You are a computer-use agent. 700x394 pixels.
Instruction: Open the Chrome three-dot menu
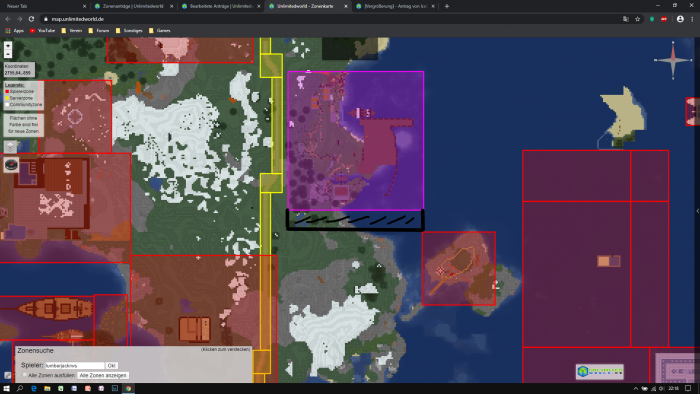click(692, 19)
